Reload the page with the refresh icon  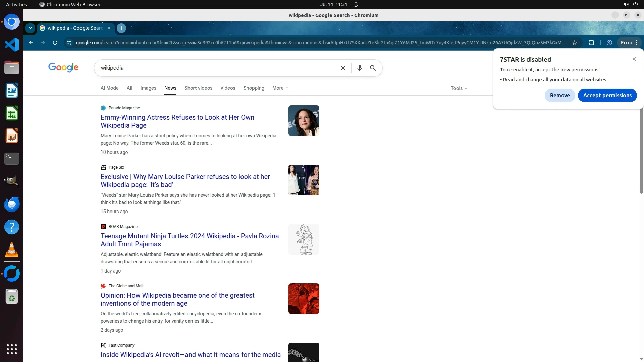55,43
